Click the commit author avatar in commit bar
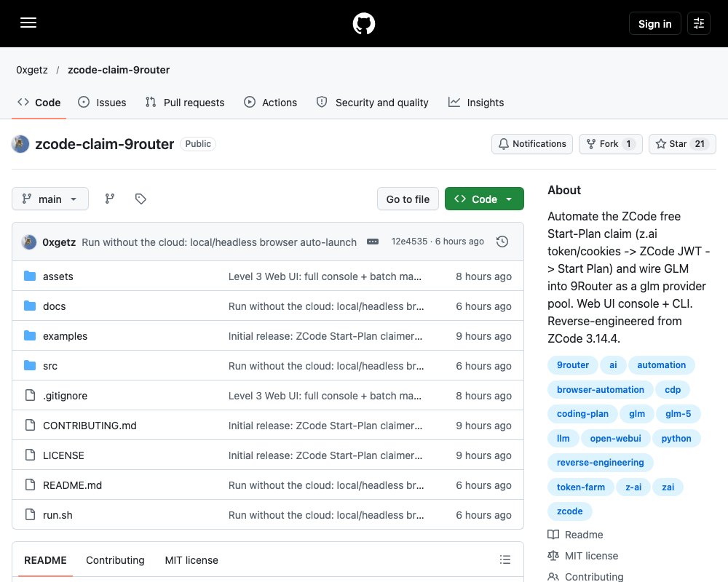 (29, 242)
